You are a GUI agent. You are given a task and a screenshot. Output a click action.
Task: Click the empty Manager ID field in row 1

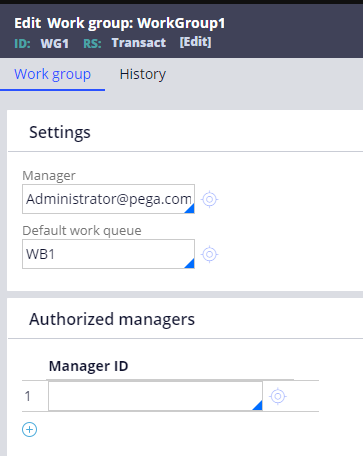pos(155,396)
